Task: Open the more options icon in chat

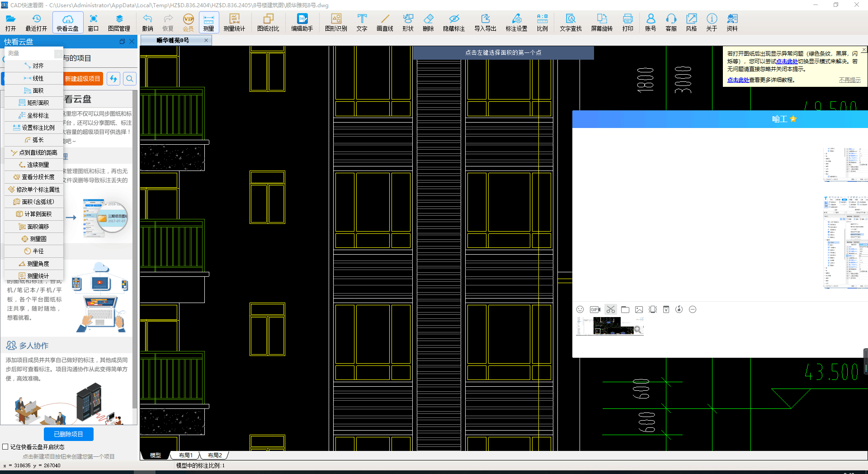Action: 693,309
